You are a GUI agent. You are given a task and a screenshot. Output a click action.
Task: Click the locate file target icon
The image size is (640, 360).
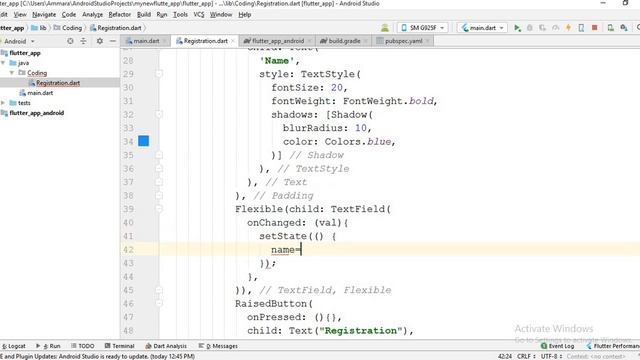[x=70, y=41]
